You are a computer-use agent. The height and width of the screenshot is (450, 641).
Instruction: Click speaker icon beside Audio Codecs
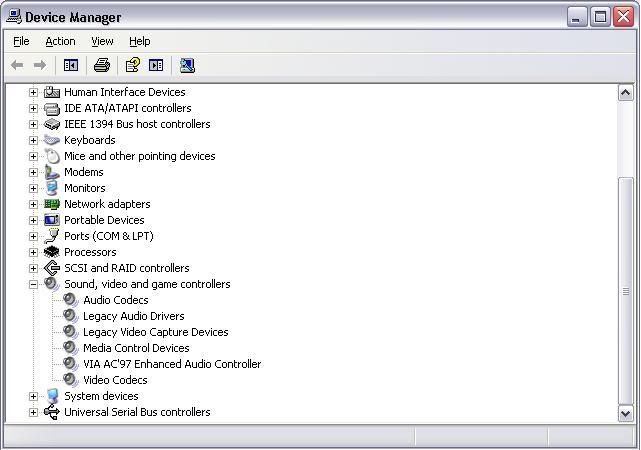point(71,300)
